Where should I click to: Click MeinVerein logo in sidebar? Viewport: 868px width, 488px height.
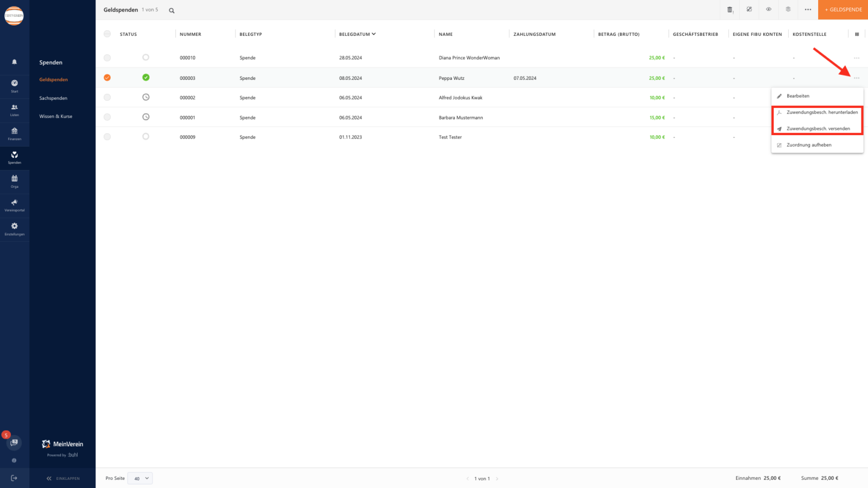[x=62, y=444]
